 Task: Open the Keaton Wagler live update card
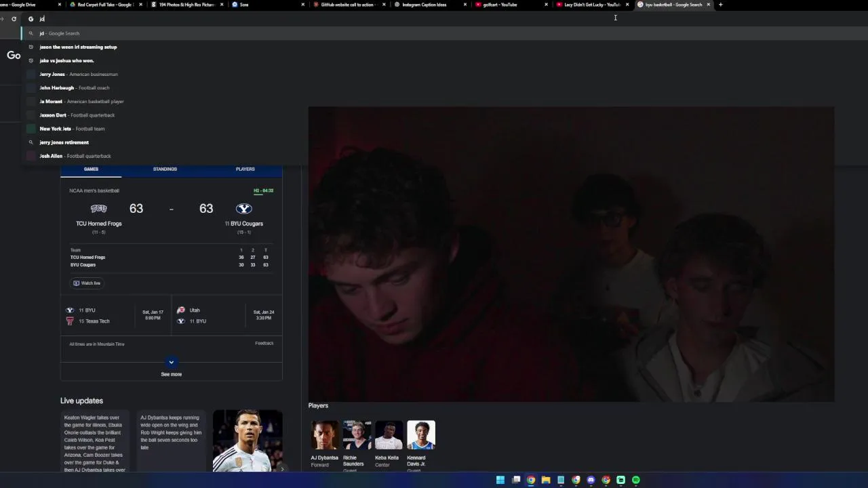pos(96,441)
